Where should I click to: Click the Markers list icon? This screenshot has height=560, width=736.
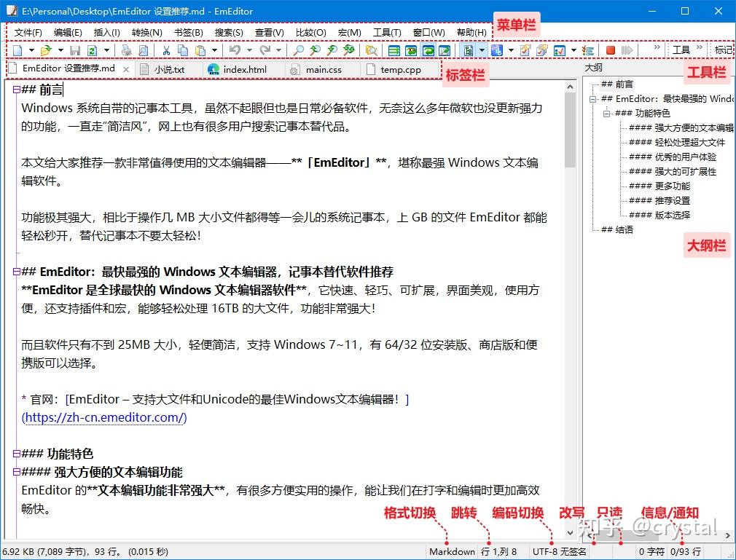point(587,50)
